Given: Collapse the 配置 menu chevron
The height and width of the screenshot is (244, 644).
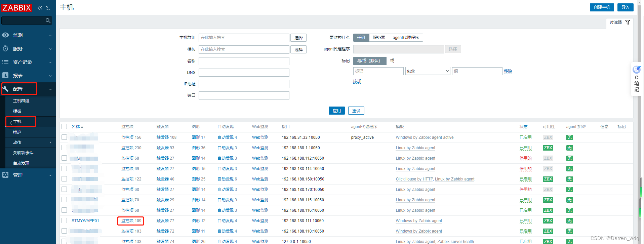Looking at the screenshot, I should pyautogui.click(x=50, y=89).
